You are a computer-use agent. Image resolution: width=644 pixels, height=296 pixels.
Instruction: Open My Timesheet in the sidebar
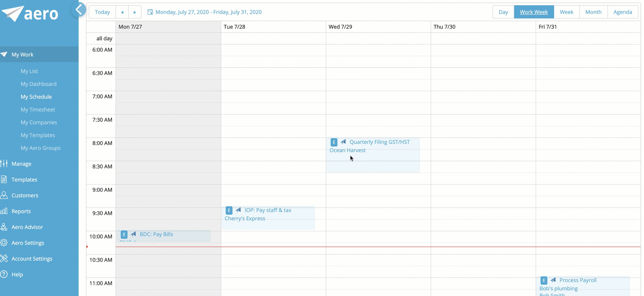point(38,110)
